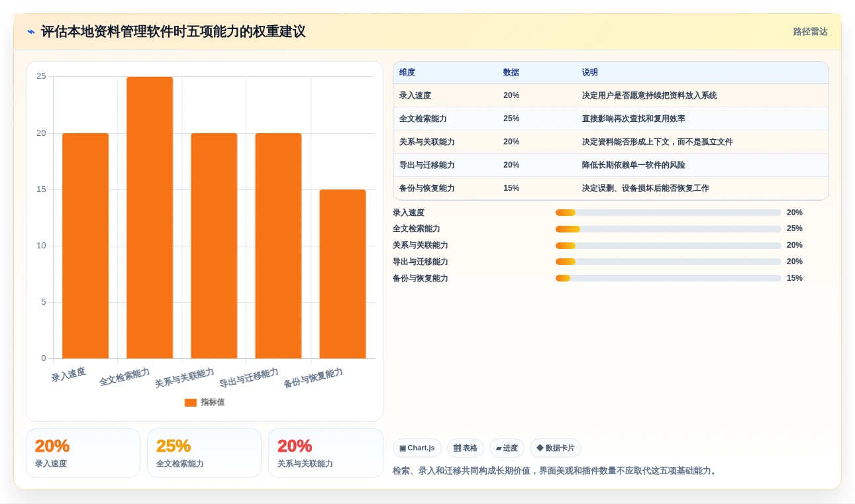Click 决定误删、设备损坏后能否恢复工作 description
The image size is (855, 504).
[646, 188]
